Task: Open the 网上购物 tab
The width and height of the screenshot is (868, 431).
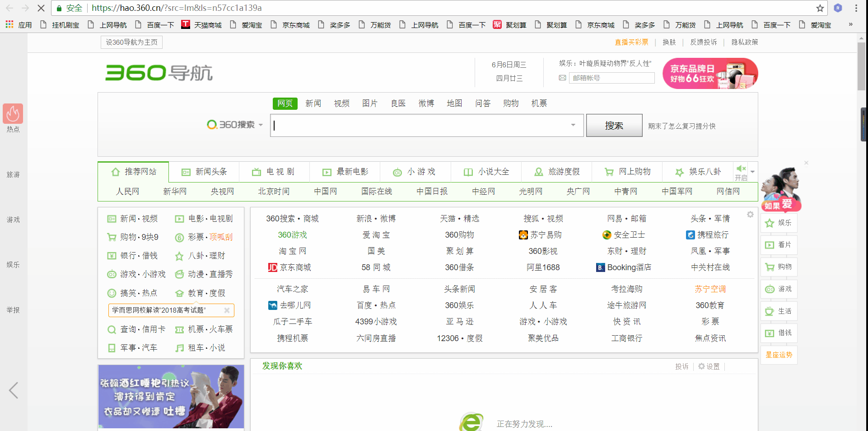Action: coord(628,172)
